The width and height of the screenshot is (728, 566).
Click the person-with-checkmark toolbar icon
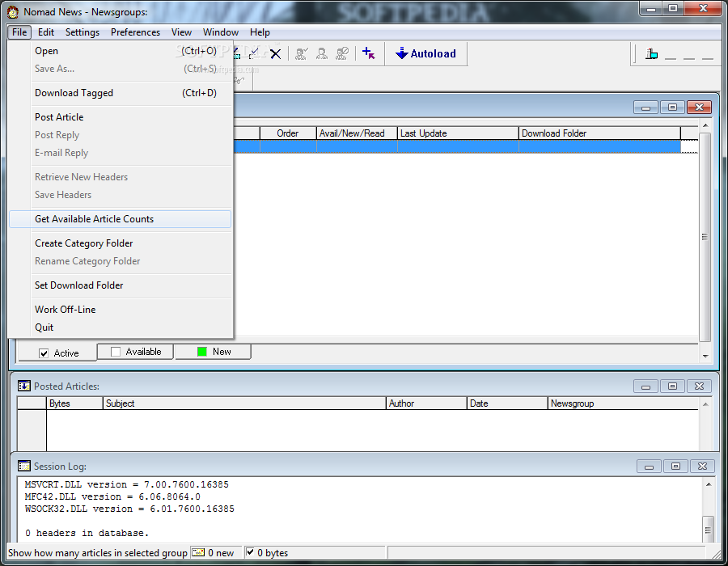(302, 54)
